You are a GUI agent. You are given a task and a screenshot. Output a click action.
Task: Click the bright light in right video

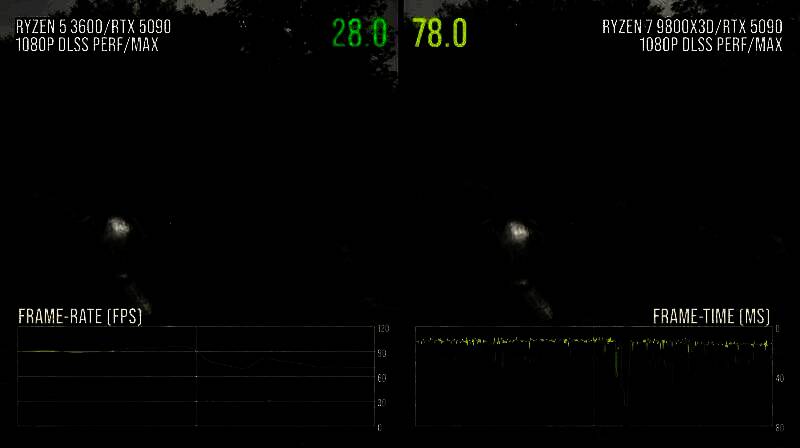click(x=517, y=229)
